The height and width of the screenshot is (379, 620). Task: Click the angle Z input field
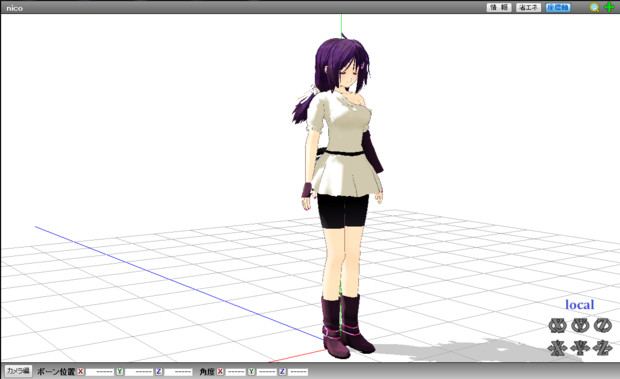(x=298, y=372)
